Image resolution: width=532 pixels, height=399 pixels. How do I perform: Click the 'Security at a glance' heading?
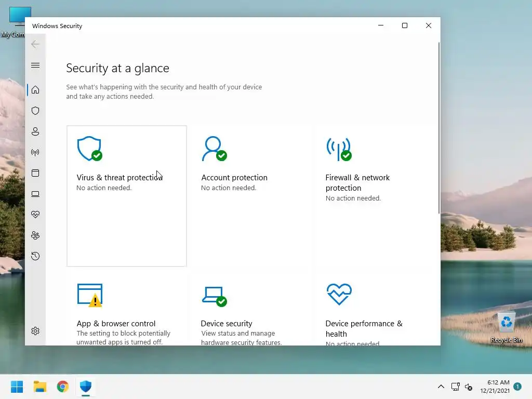[x=117, y=68]
